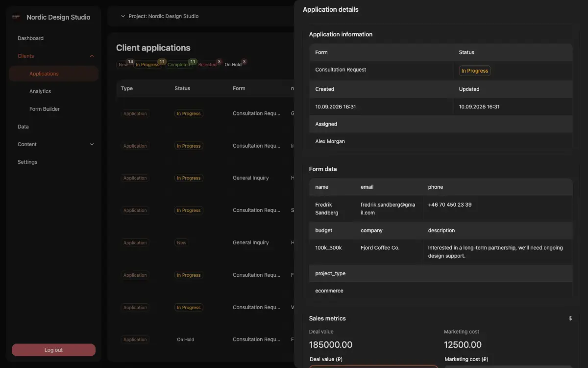Filter applications by New status tab
The height and width of the screenshot is (368, 588).
[123, 64]
